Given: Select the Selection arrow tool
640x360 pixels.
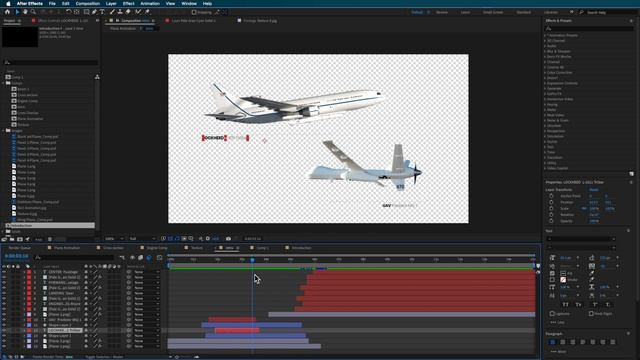Looking at the screenshot, I should click(17, 12).
